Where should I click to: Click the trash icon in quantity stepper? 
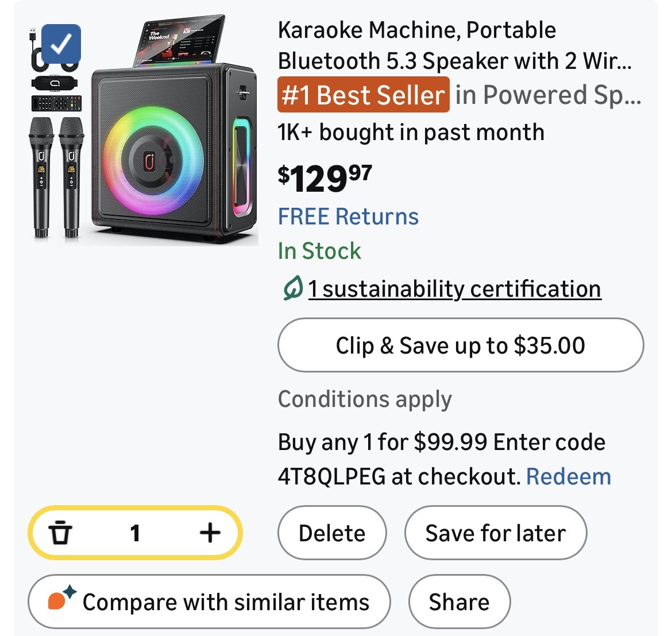tap(60, 533)
